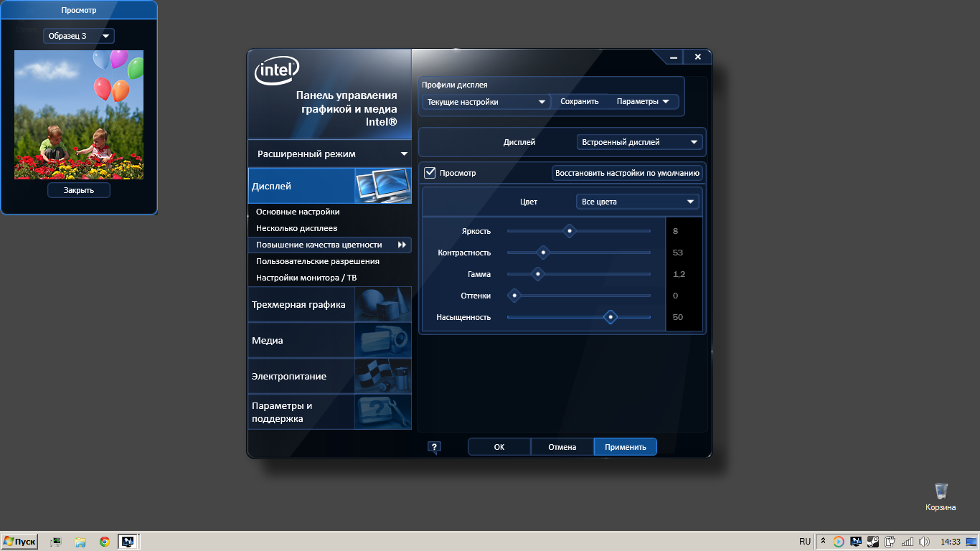This screenshot has width=980, height=551.
Task: Click the Контрастность value 53
Action: click(x=678, y=253)
